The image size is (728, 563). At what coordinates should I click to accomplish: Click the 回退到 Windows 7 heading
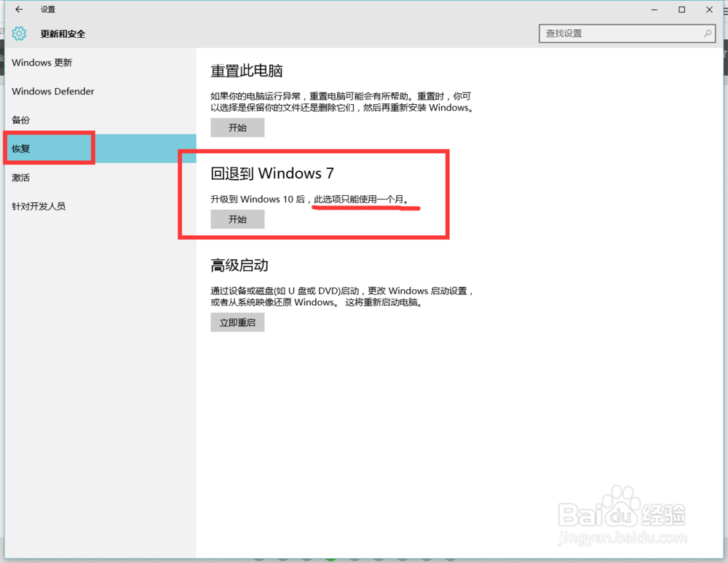272,173
